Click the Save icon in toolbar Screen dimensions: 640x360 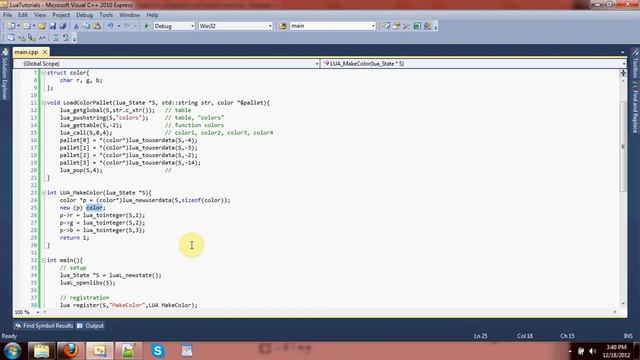(52, 26)
